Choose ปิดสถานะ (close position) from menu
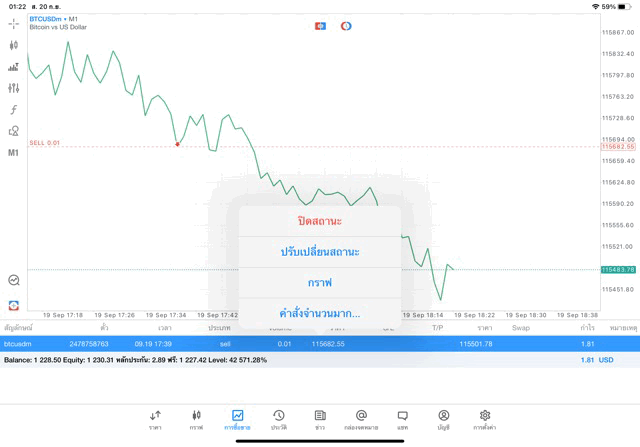 point(320,221)
